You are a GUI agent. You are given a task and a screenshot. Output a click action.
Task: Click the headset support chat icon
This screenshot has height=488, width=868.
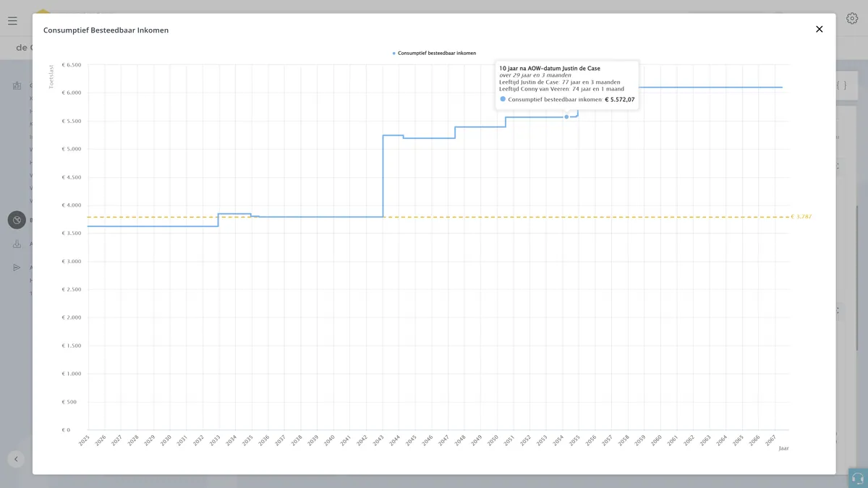point(858,478)
